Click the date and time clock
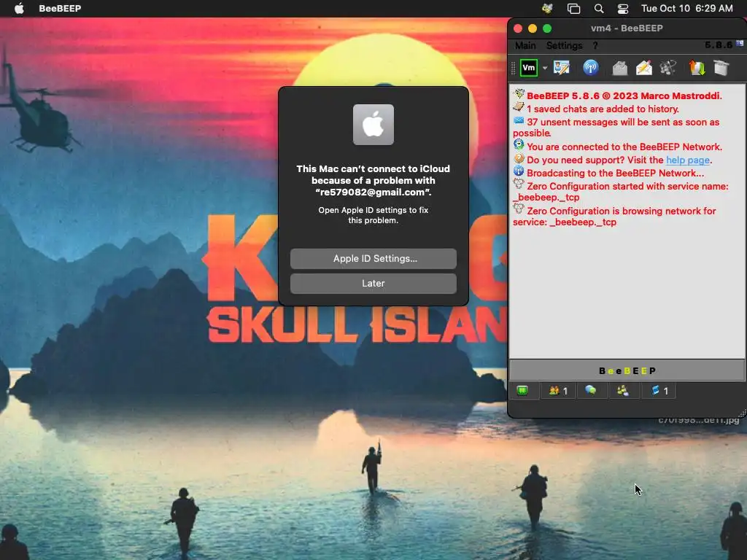This screenshot has width=747, height=560. tap(686, 8)
